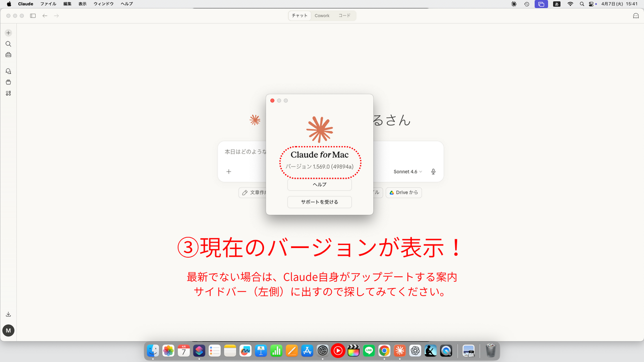Click the ghost icon at top right
Viewport: 644px width, 362px height.
(636, 16)
